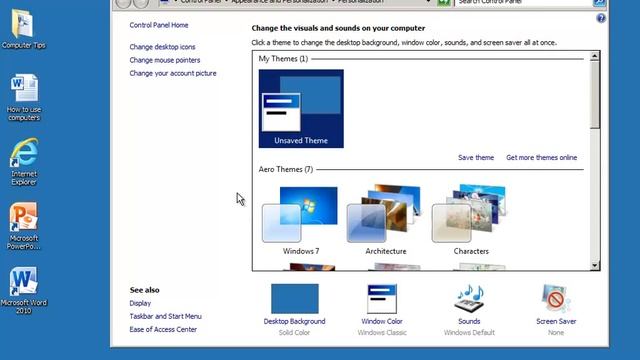Open the How to use computers document icon
Image resolution: width=640 pixels, height=360 pixels.
click(x=24, y=97)
